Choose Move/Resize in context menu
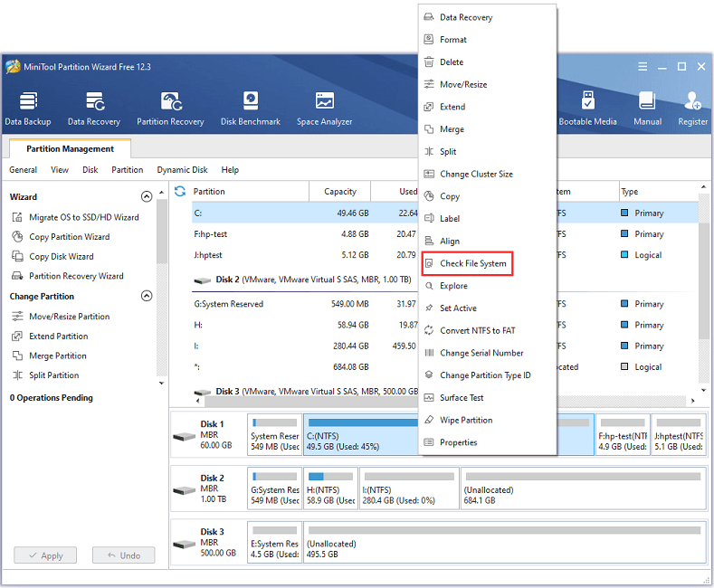 pyautogui.click(x=487, y=84)
